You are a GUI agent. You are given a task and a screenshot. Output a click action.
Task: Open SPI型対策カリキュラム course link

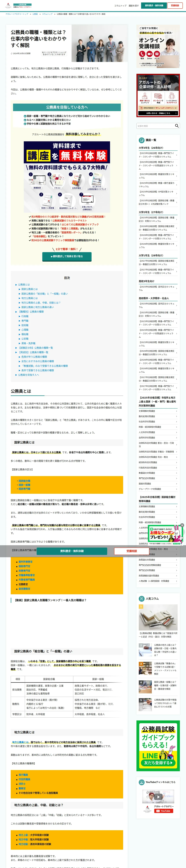point(158,193)
